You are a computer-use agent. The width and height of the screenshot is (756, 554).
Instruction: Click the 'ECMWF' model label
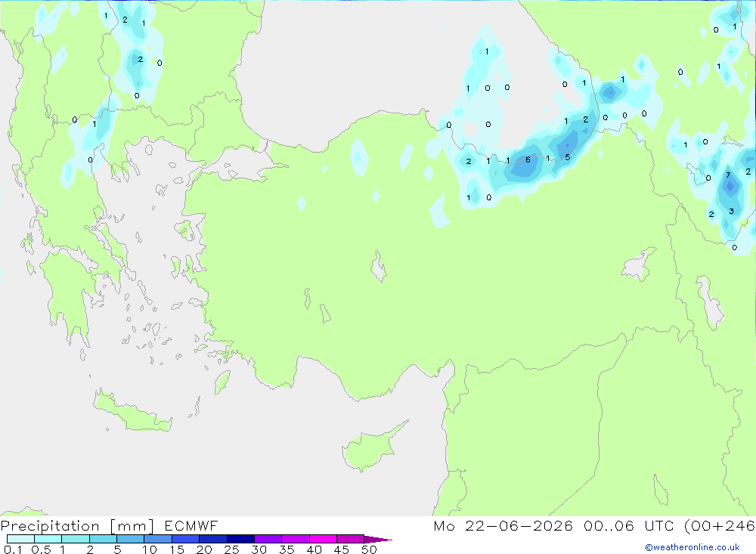point(191,526)
